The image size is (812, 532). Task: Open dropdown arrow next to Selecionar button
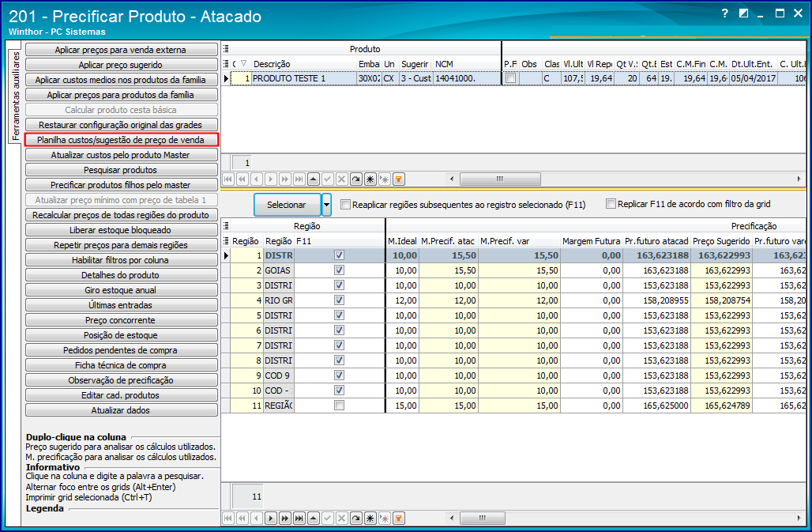coord(327,205)
